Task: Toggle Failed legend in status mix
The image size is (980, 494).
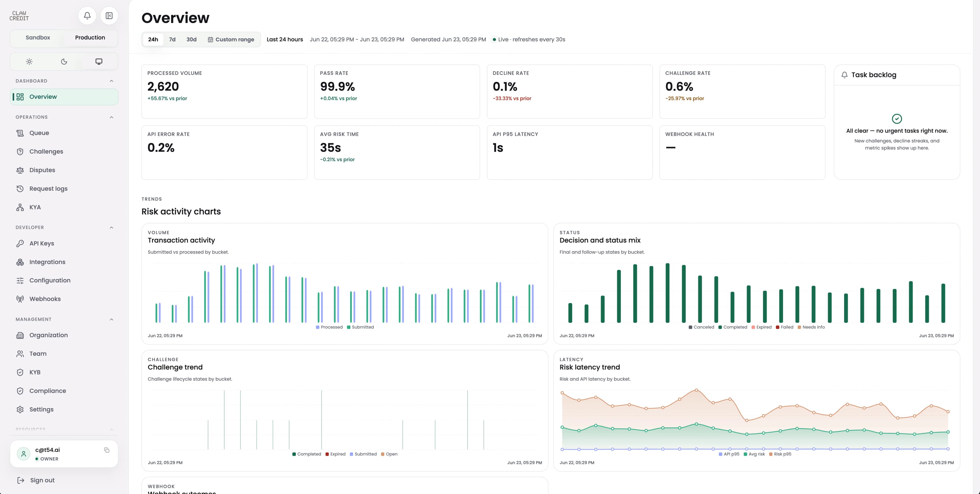Action: click(785, 327)
